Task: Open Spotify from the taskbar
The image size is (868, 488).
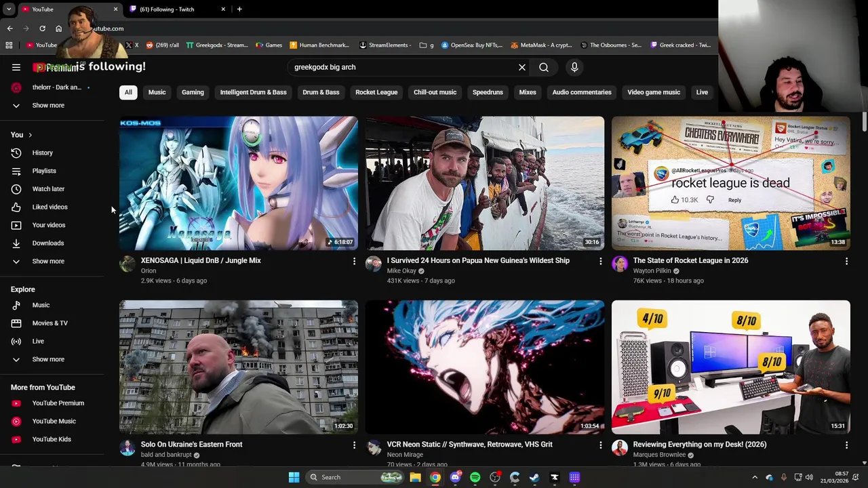Action: tap(475, 477)
